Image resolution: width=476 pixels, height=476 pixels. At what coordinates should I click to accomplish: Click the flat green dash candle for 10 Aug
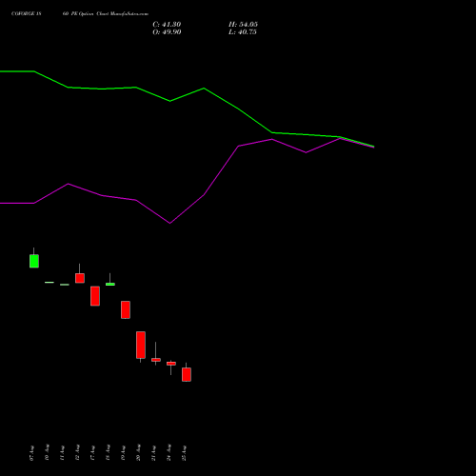point(50,282)
